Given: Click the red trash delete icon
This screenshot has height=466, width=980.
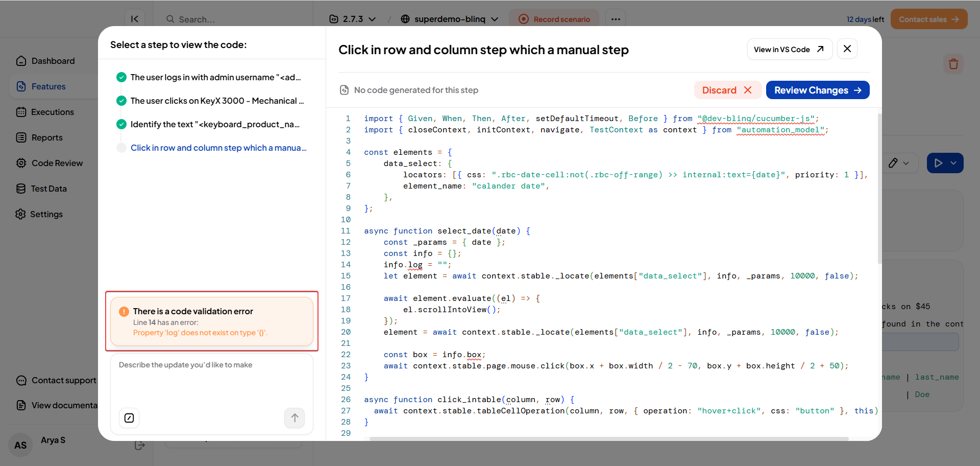Looking at the screenshot, I should point(953,64).
